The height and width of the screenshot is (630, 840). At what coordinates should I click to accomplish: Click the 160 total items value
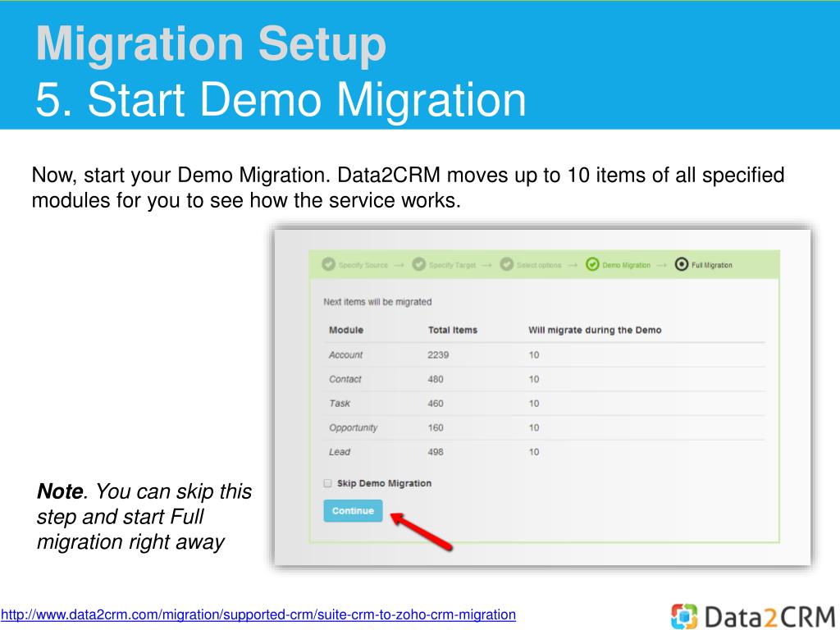436,427
